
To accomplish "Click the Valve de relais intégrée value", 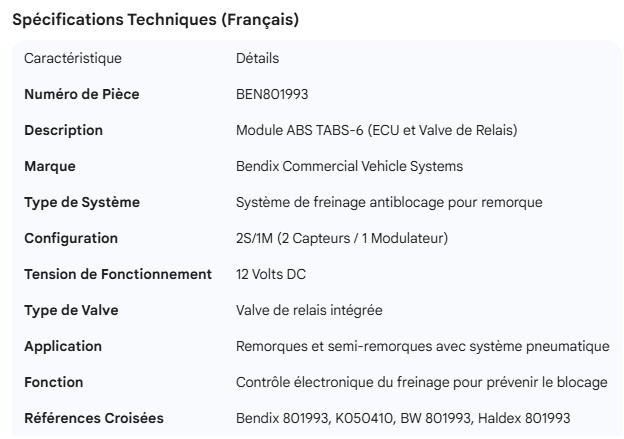I will coord(309,310).
